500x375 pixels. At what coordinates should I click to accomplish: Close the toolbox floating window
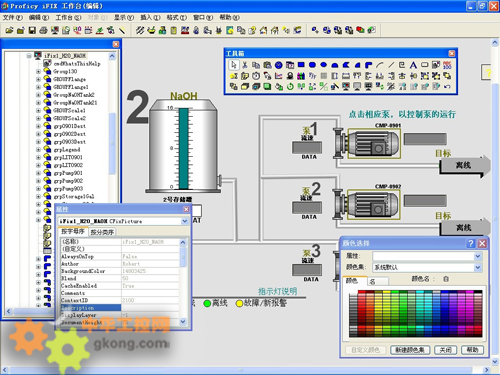452,53
